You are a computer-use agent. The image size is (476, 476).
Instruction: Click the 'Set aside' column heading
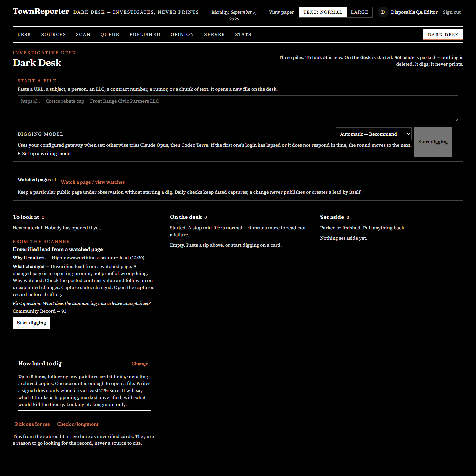coord(332,217)
